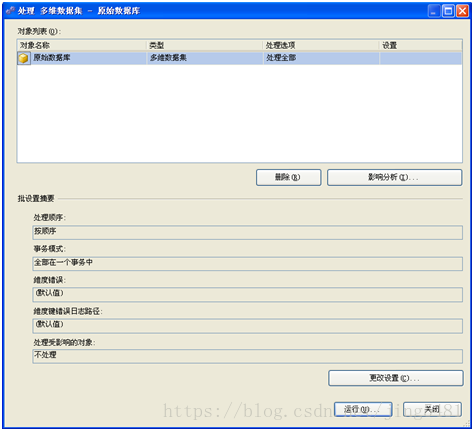Click the 对象列表(O) label
The width and height of the screenshot is (474, 431).
click(x=39, y=31)
